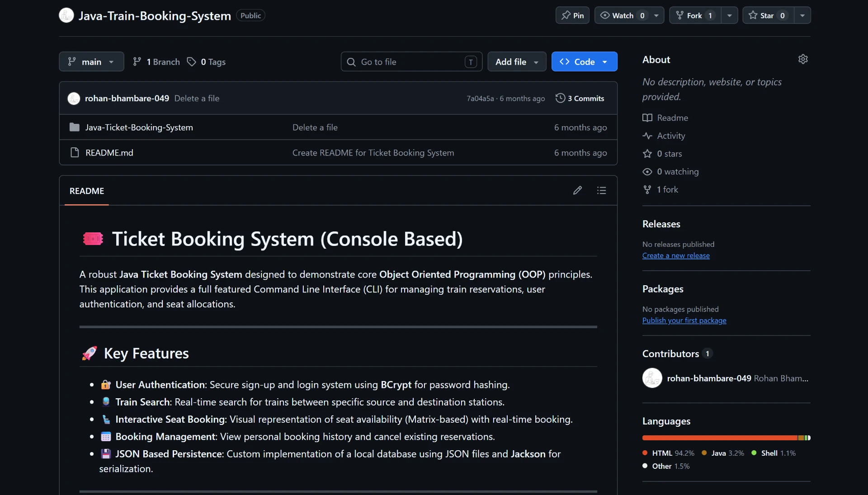Click Publish your first package link
Screen dimensions: 868x495
click(684, 321)
